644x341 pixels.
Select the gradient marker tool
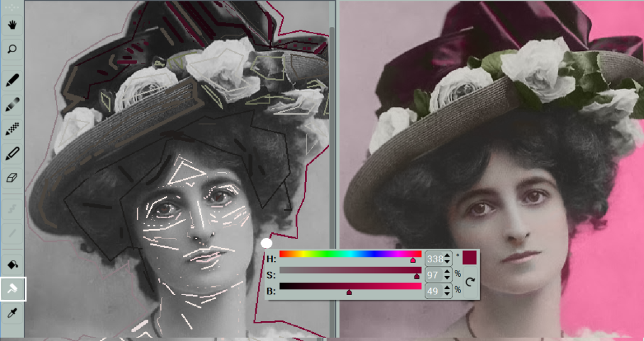pyautogui.click(x=13, y=105)
